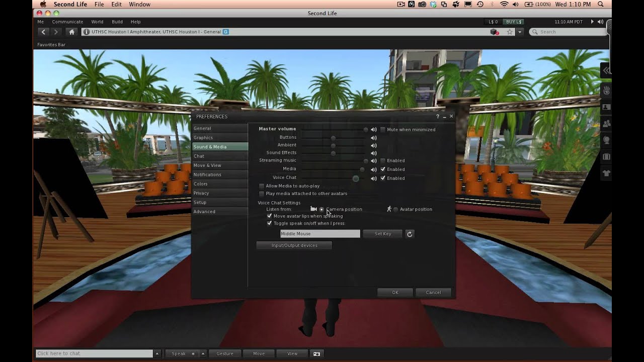Open the Build menu
This screenshot has width=644, height=362.
tap(117, 22)
